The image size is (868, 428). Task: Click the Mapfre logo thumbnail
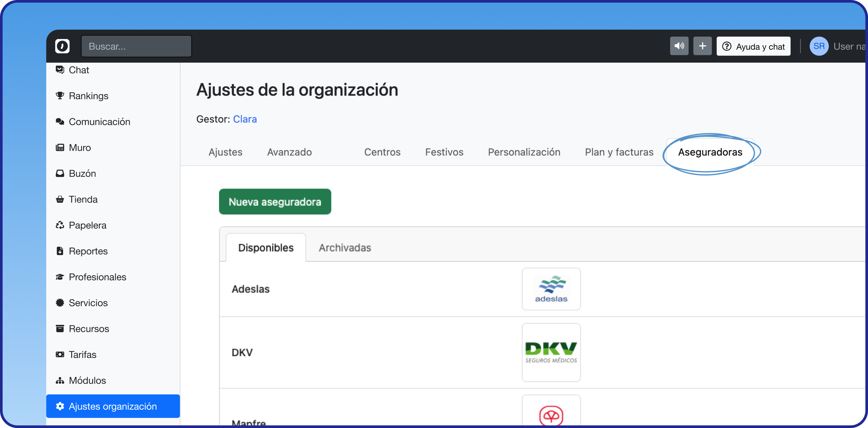coord(551,411)
